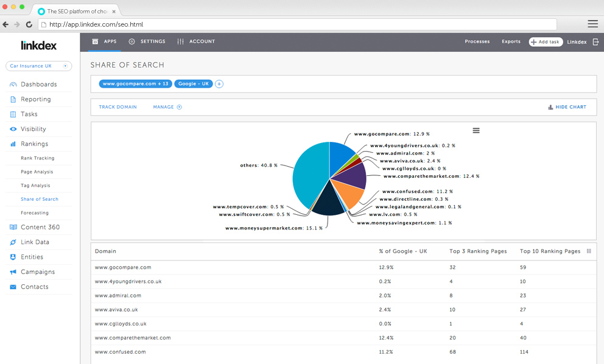The image size is (604, 364).
Task: Click www.aviva.co.uk table row domain
Action: tap(116, 310)
